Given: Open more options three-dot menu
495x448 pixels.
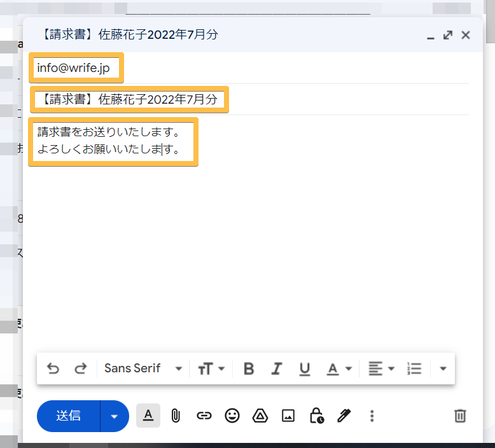Looking at the screenshot, I should click(x=372, y=416).
